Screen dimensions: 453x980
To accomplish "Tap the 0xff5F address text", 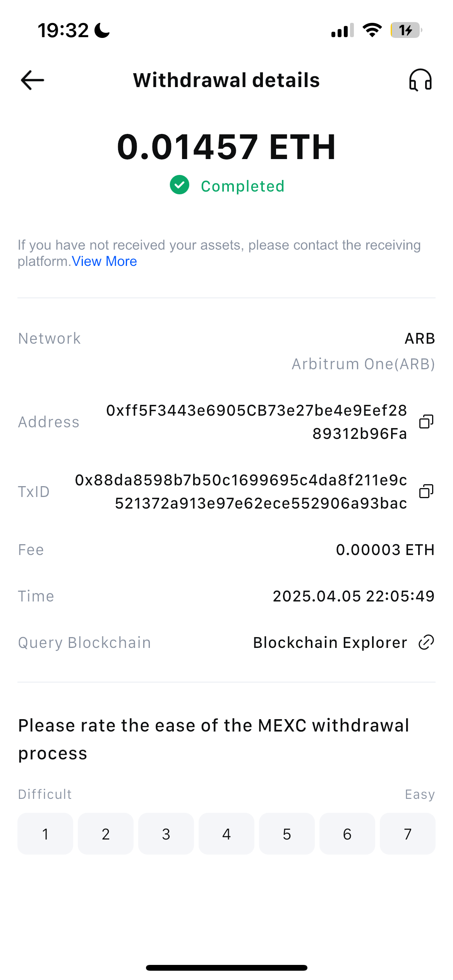I will click(x=257, y=422).
